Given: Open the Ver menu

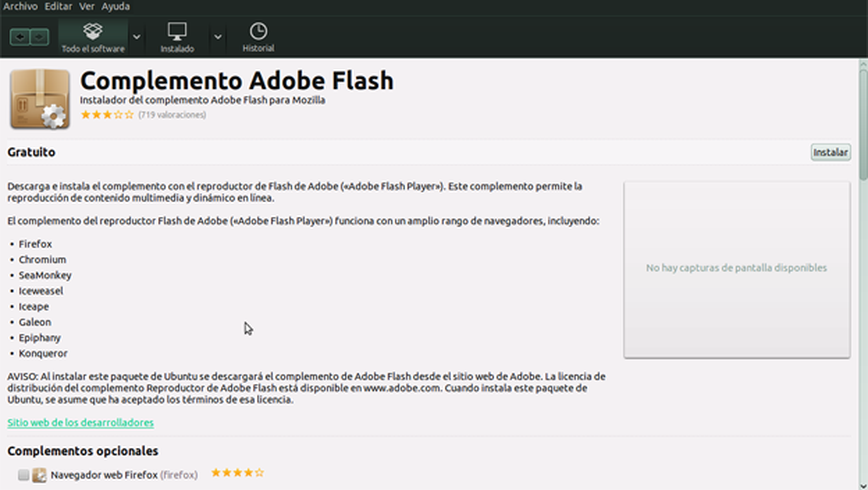Looking at the screenshot, I should click(87, 6).
